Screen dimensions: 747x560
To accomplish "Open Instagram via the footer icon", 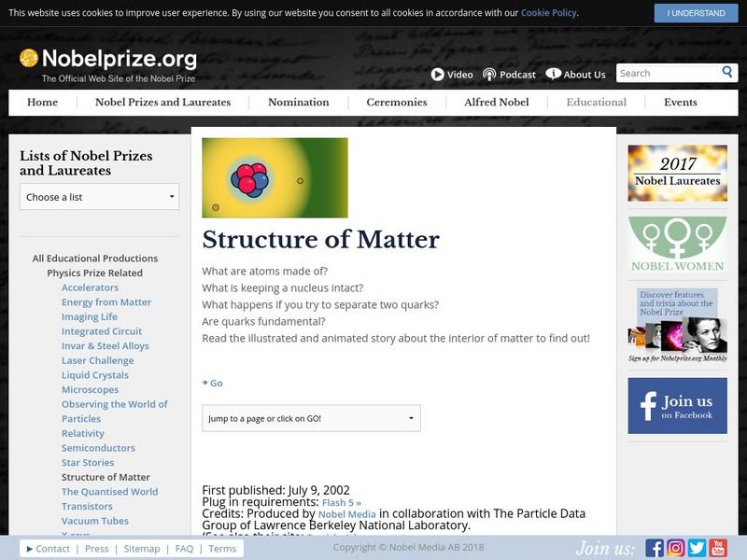I will pos(677,545).
